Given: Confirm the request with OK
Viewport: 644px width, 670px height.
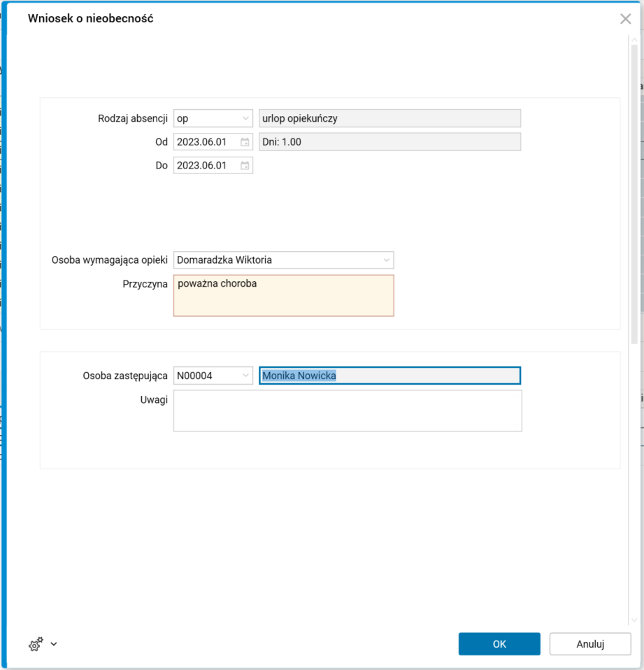Looking at the screenshot, I should [499, 644].
